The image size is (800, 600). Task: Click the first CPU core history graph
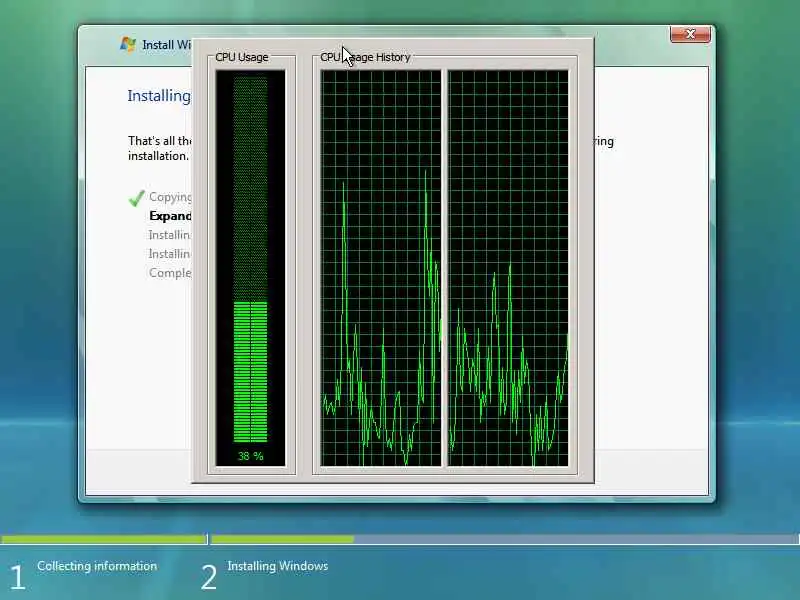coord(381,268)
